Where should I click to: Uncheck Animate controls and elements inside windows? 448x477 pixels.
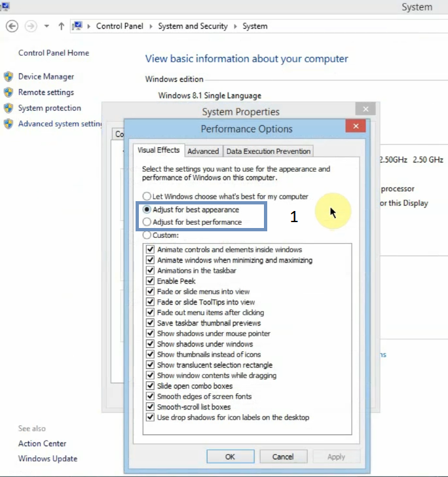(150, 250)
